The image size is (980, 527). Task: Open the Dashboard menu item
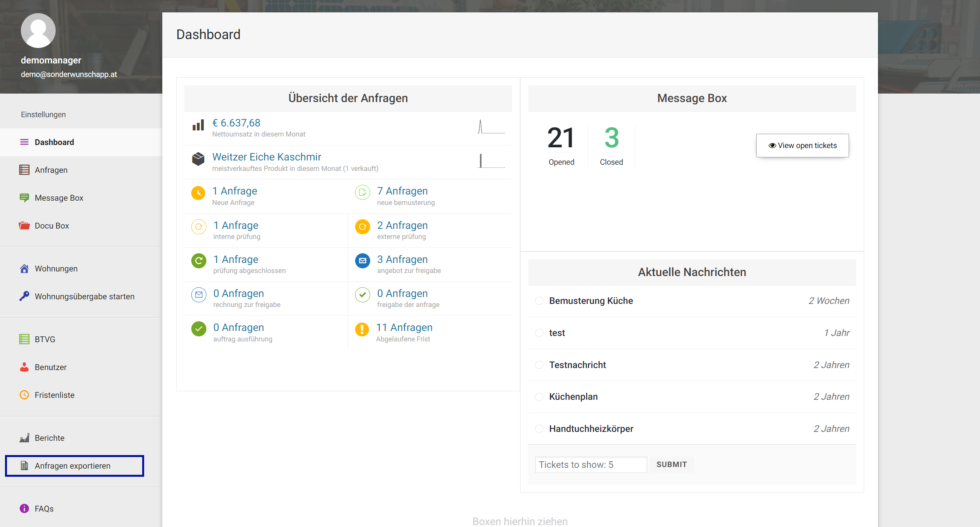click(x=81, y=142)
